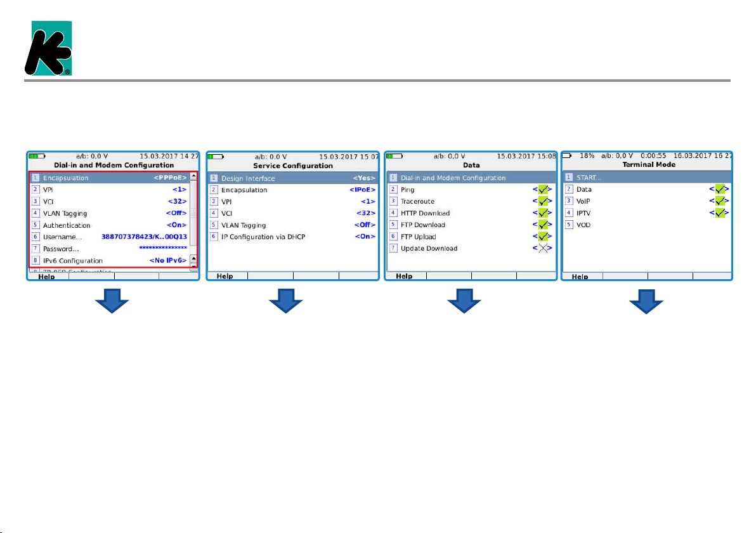Click the 16.03.2017 date in Terminal Mode
The image size is (756, 533).
693,156
